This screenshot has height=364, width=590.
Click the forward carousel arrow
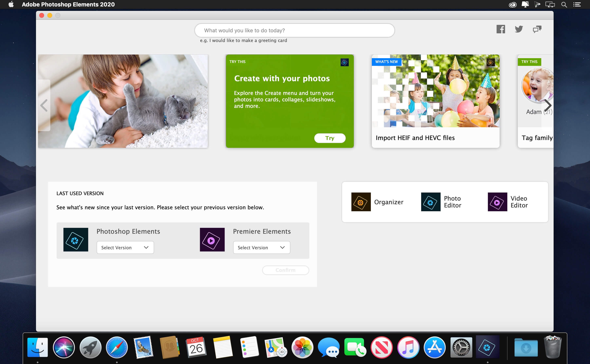click(x=547, y=104)
